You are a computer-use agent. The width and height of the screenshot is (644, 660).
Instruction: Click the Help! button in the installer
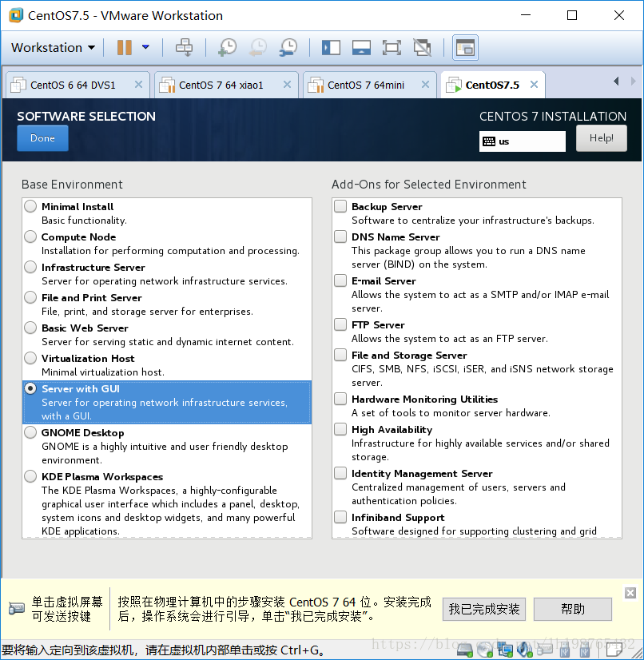pyautogui.click(x=601, y=138)
